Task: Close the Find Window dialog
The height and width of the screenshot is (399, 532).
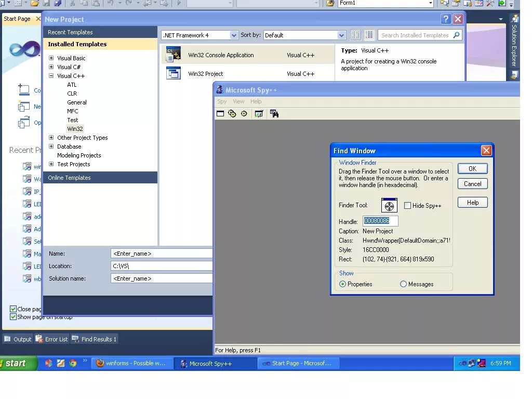Action: (486, 150)
